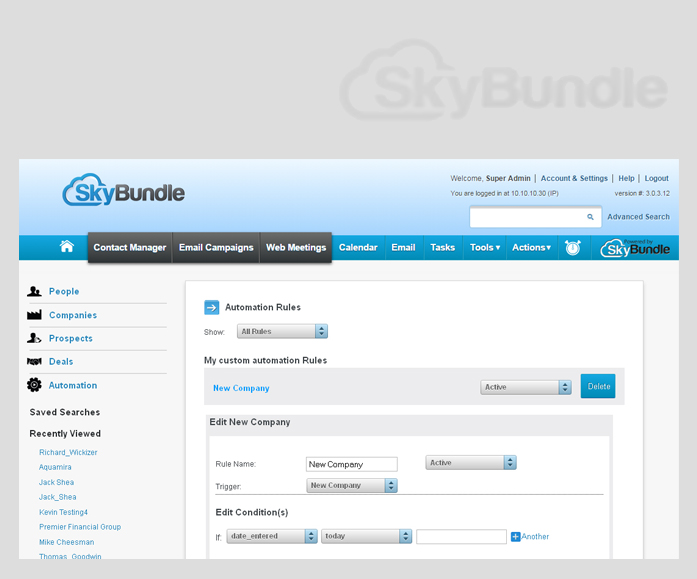Screen dimensions: 697x579
Task: Open the Show All Rules dropdown
Action: [282, 331]
